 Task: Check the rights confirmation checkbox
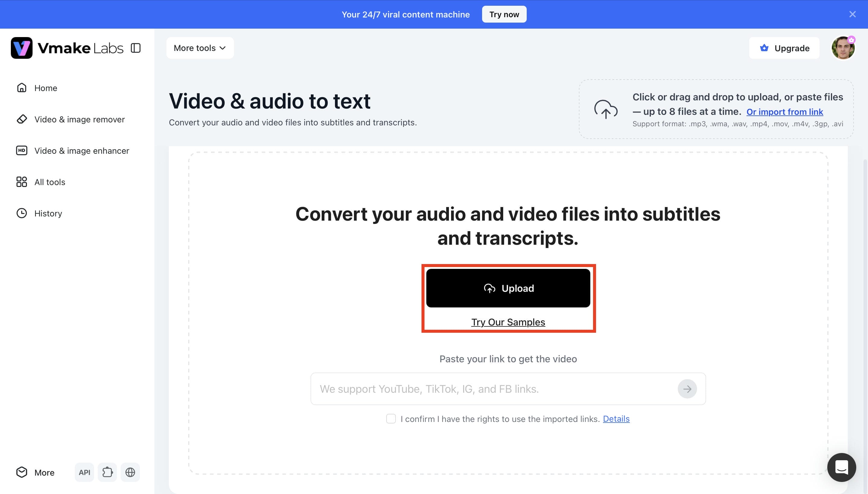coord(391,419)
